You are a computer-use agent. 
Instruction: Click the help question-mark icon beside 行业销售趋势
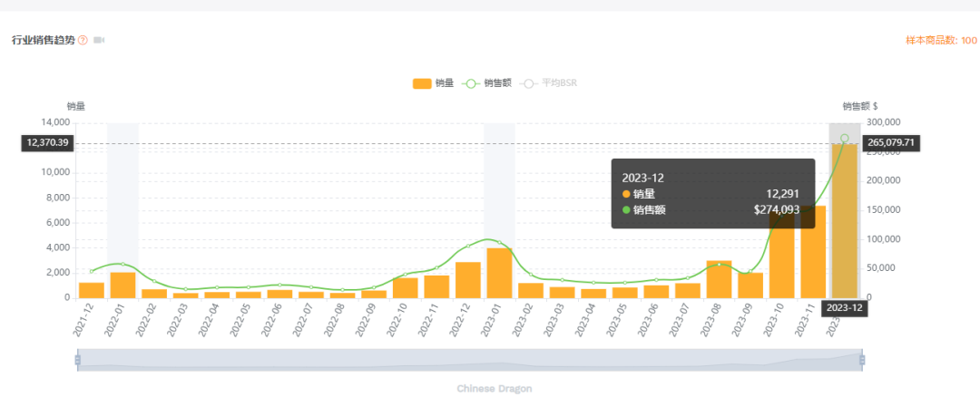tap(83, 41)
